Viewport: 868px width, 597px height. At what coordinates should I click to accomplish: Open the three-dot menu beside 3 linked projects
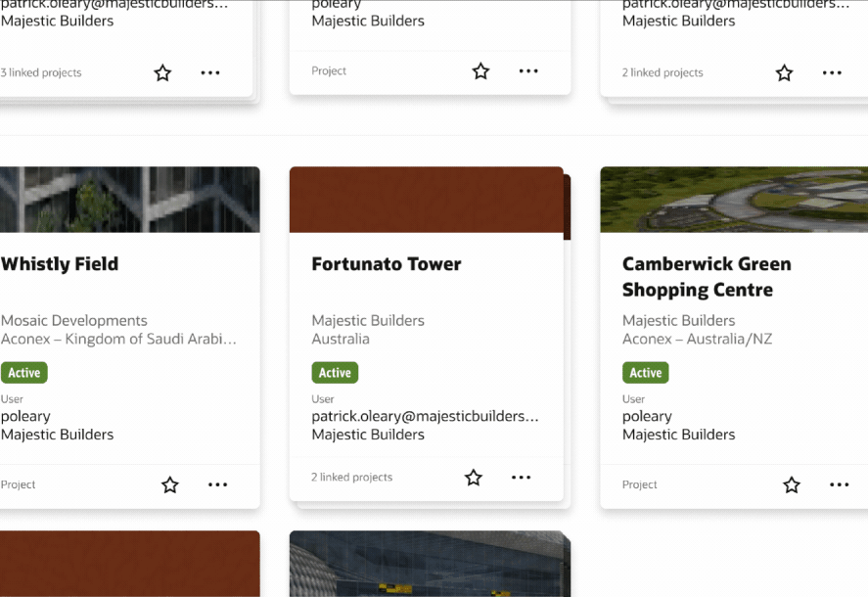pos(210,72)
